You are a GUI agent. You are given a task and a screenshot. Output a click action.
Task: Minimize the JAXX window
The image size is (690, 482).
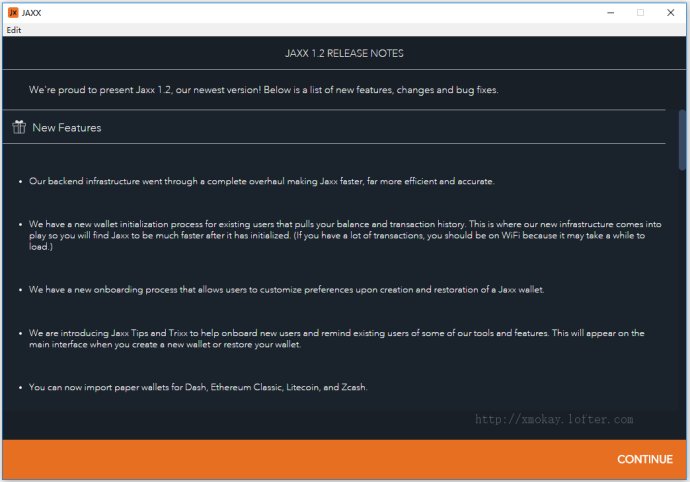tap(610, 13)
